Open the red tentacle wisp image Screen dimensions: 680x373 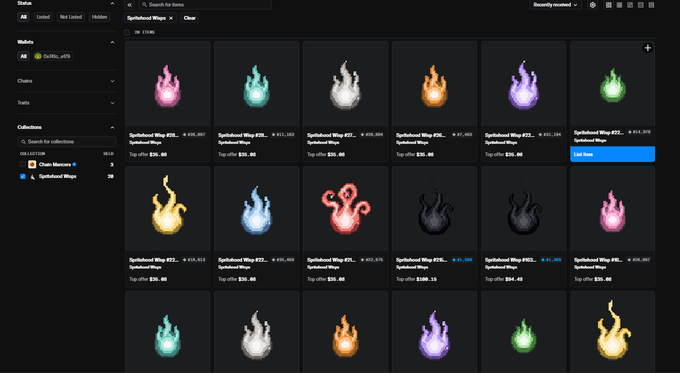point(345,209)
